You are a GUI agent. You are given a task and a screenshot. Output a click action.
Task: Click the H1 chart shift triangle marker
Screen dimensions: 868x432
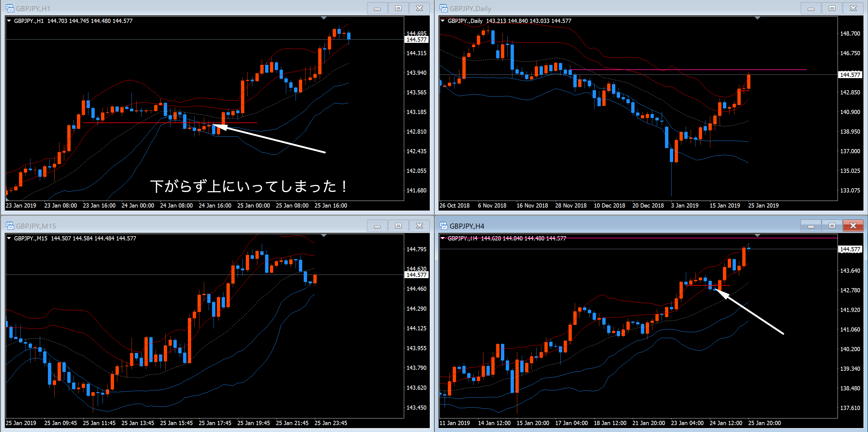click(324, 18)
